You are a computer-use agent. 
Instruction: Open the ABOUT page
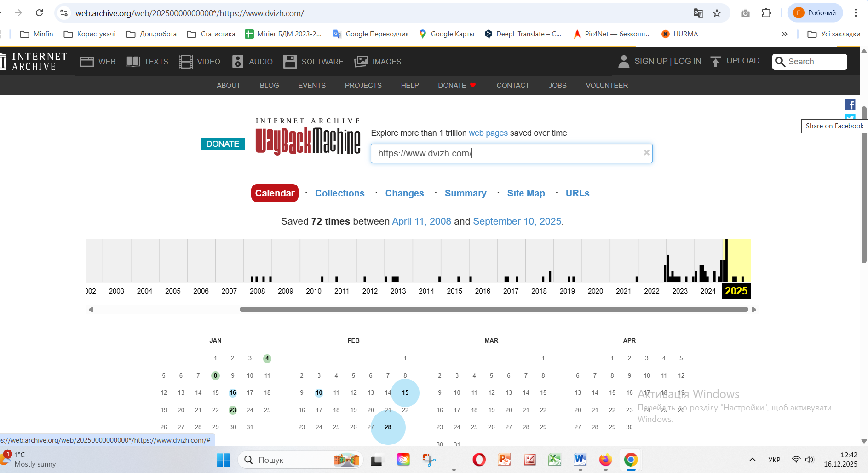[x=229, y=86]
